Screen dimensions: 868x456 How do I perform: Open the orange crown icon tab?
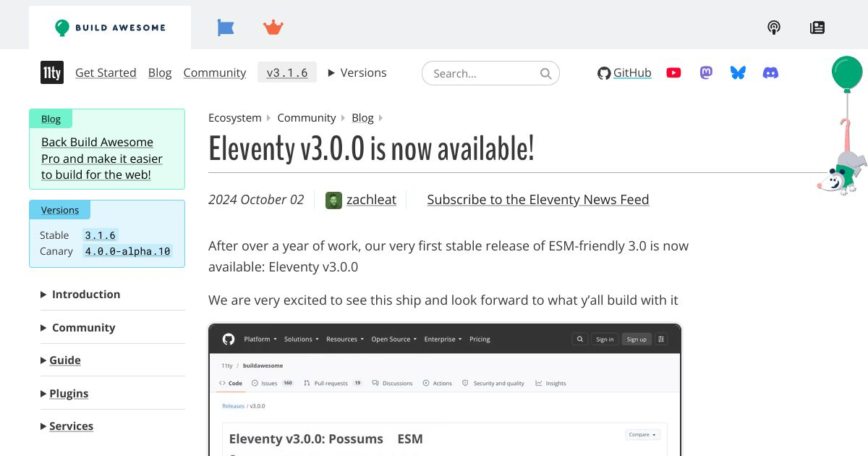click(x=273, y=28)
